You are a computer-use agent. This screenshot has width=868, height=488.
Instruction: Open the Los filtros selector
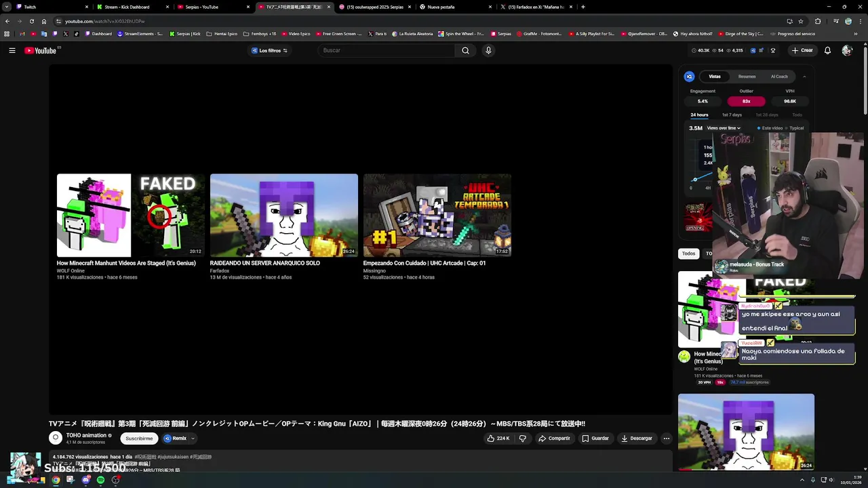click(270, 50)
